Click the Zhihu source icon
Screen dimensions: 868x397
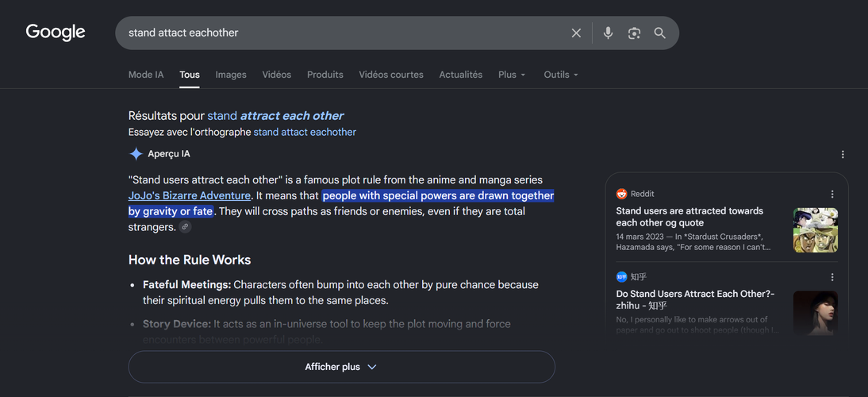[x=622, y=277]
